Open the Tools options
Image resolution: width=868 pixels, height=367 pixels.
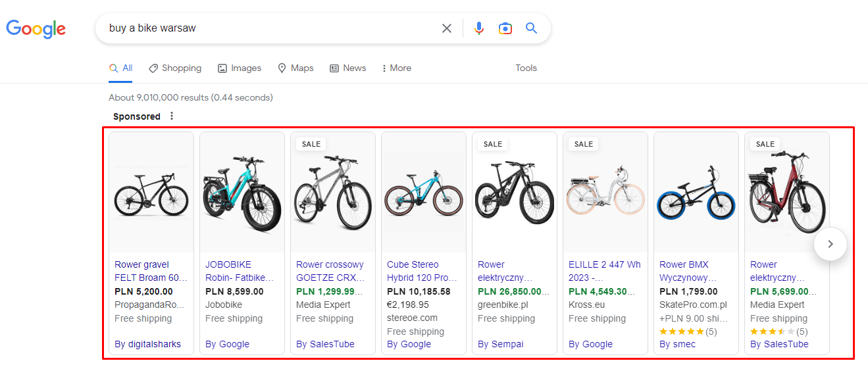click(x=526, y=68)
